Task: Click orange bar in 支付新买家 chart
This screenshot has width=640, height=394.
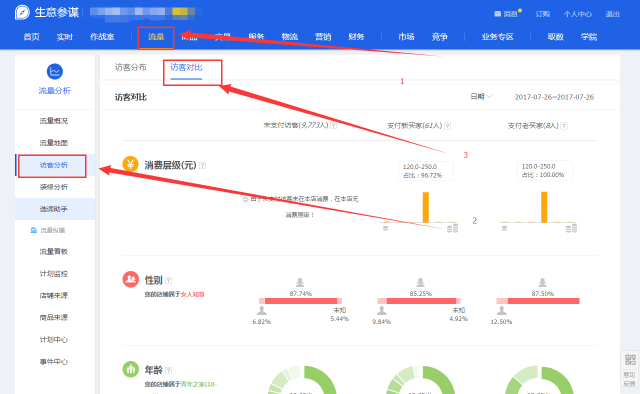Action: pyautogui.click(x=426, y=207)
